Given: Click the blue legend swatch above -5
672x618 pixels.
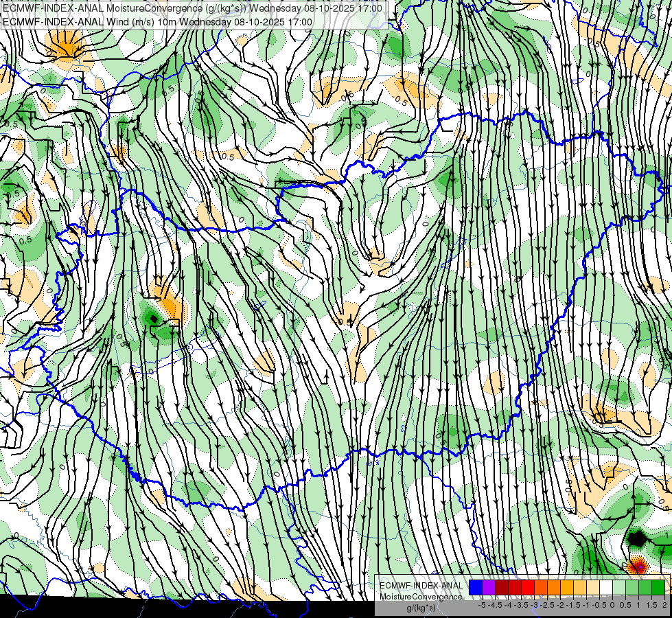Looking at the screenshot, I should click(x=476, y=587).
